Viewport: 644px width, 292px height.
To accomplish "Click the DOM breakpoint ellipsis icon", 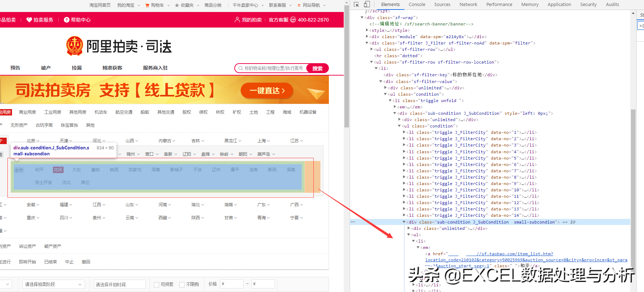I will [x=353, y=222].
